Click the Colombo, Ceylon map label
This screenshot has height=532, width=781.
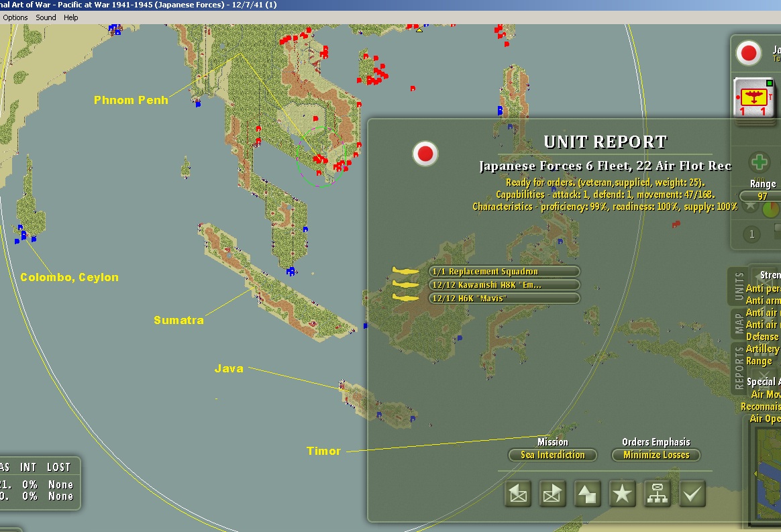click(x=69, y=278)
